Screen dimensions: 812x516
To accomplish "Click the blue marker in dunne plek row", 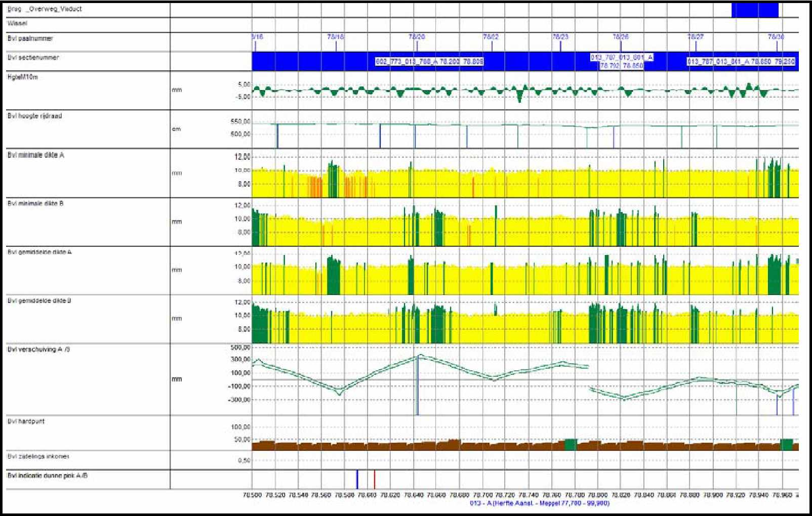I will [x=357, y=479].
